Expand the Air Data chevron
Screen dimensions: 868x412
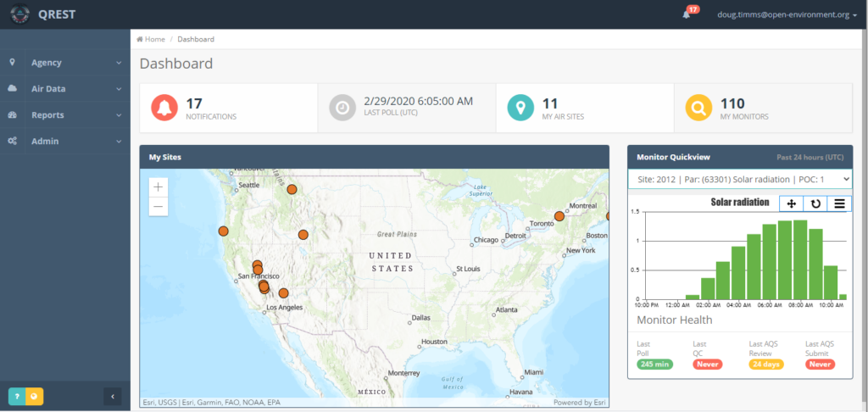coord(119,89)
